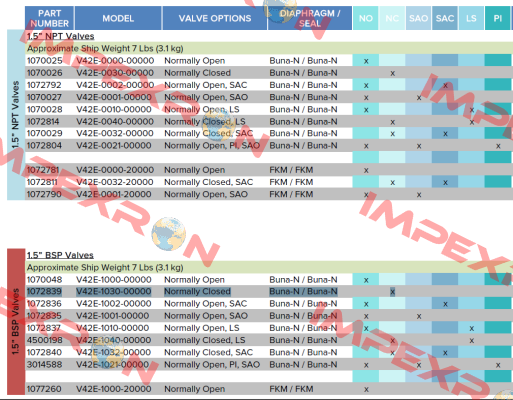Screen dimensions: 513x400
Task: Click the MODEL column header
Action: pos(118,18)
